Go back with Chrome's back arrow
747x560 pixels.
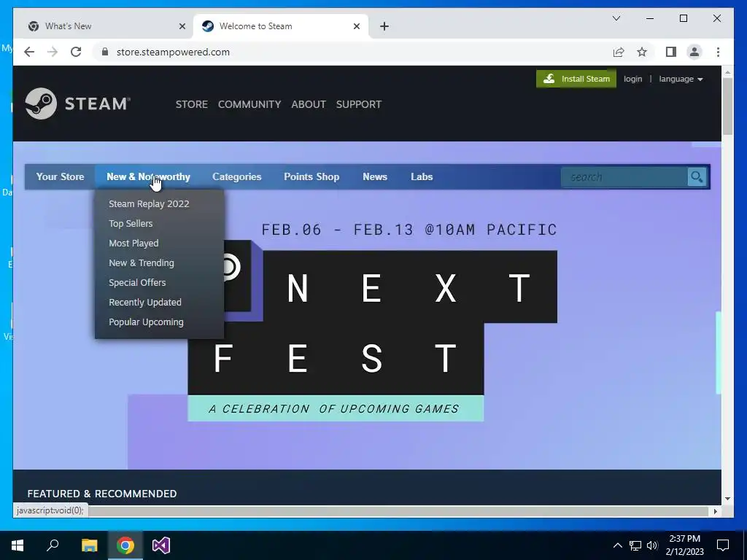[x=29, y=52]
